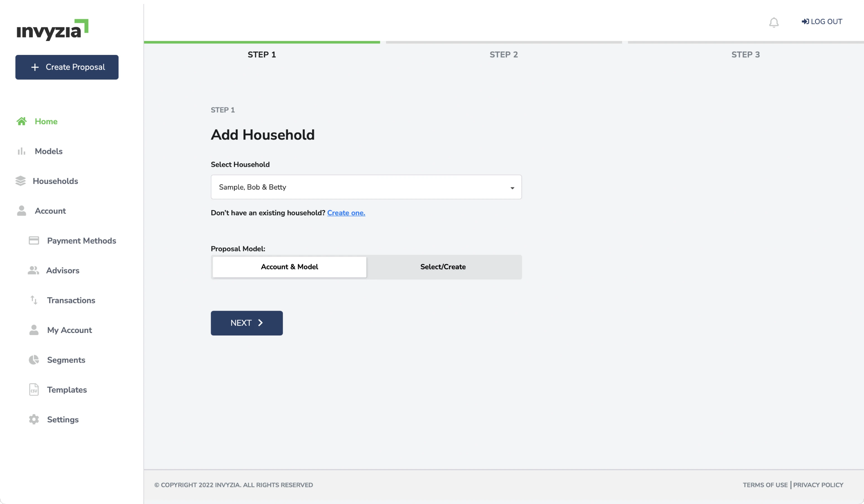Open Settings with the gear icon
The image size is (864, 504).
point(33,419)
